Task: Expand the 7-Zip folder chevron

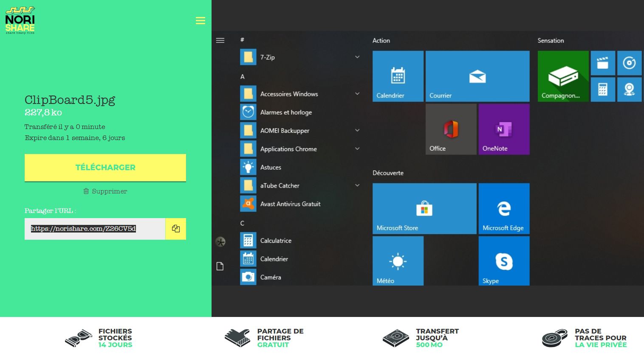Action: click(x=357, y=57)
